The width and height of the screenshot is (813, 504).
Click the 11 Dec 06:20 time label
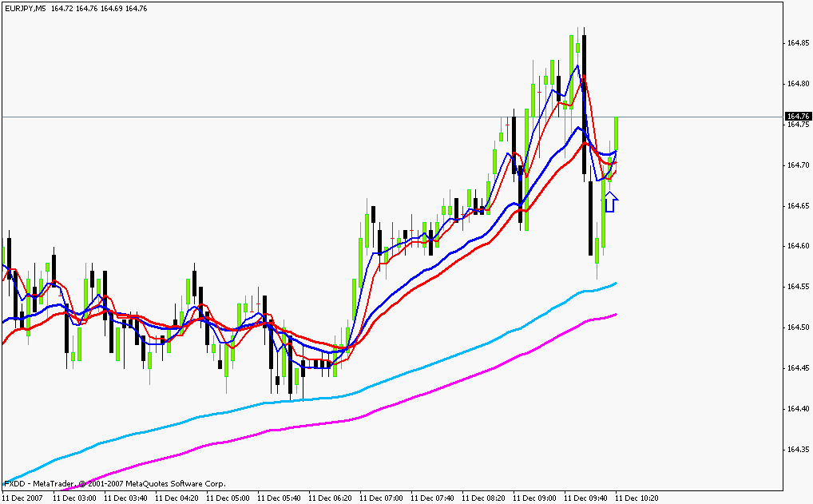[x=331, y=498]
